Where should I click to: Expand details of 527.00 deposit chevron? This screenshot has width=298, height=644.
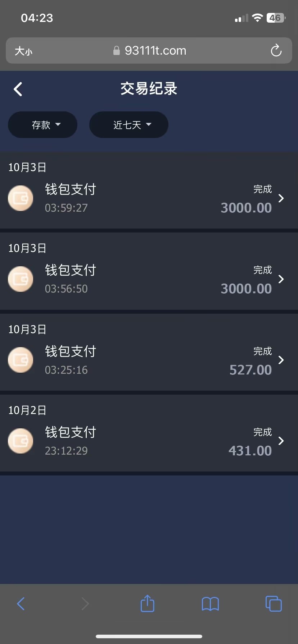click(281, 360)
